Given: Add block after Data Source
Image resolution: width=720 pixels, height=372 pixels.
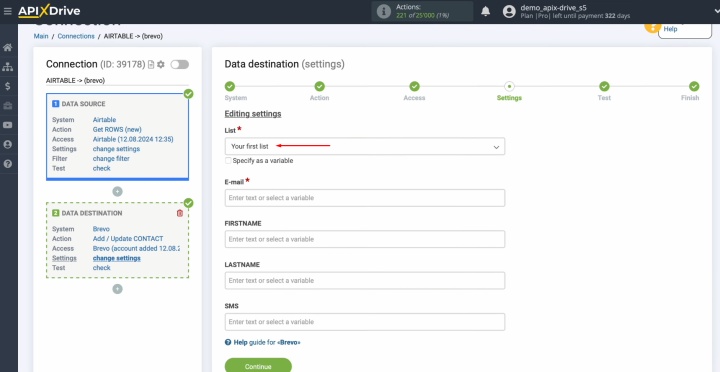Looking at the screenshot, I should point(118,192).
